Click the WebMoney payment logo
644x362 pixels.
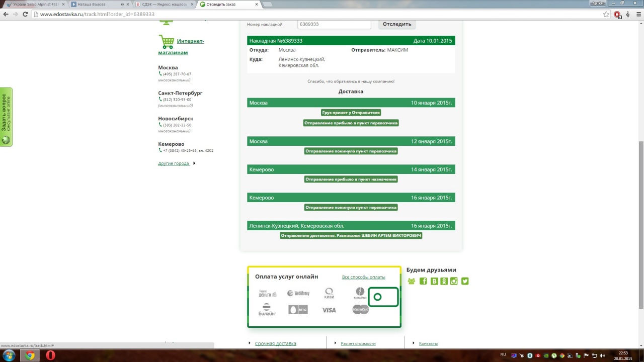pos(298,293)
